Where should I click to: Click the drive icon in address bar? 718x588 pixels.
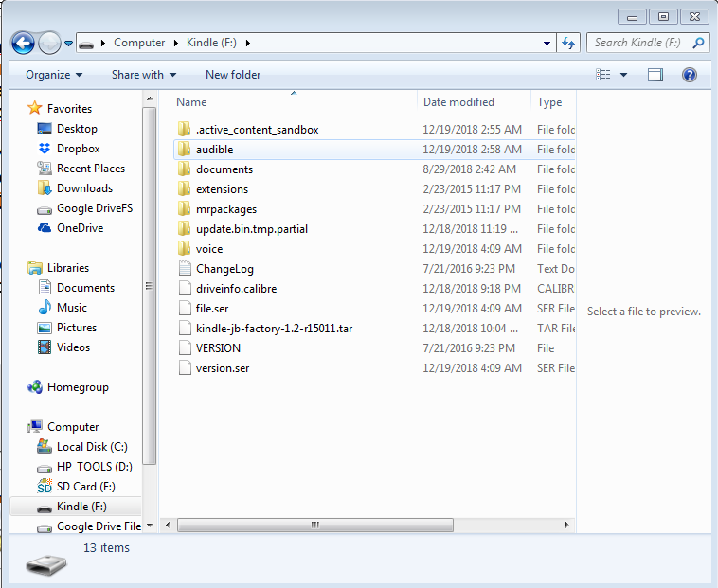tap(86, 44)
